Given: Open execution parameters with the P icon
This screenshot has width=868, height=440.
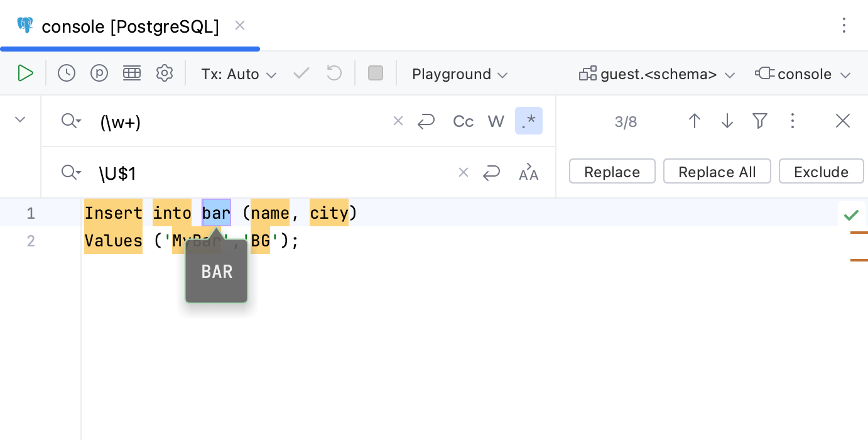Looking at the screenshot, I should pos(99,74).
